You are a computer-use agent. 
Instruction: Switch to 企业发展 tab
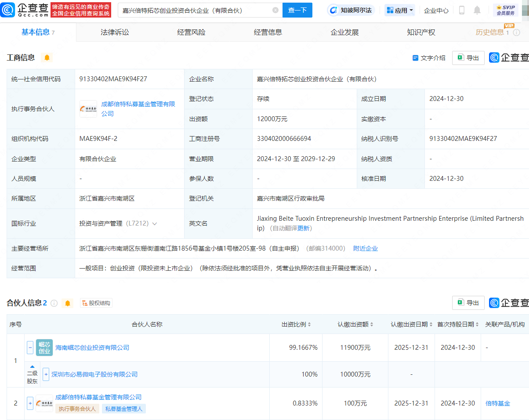click(344, 32)
